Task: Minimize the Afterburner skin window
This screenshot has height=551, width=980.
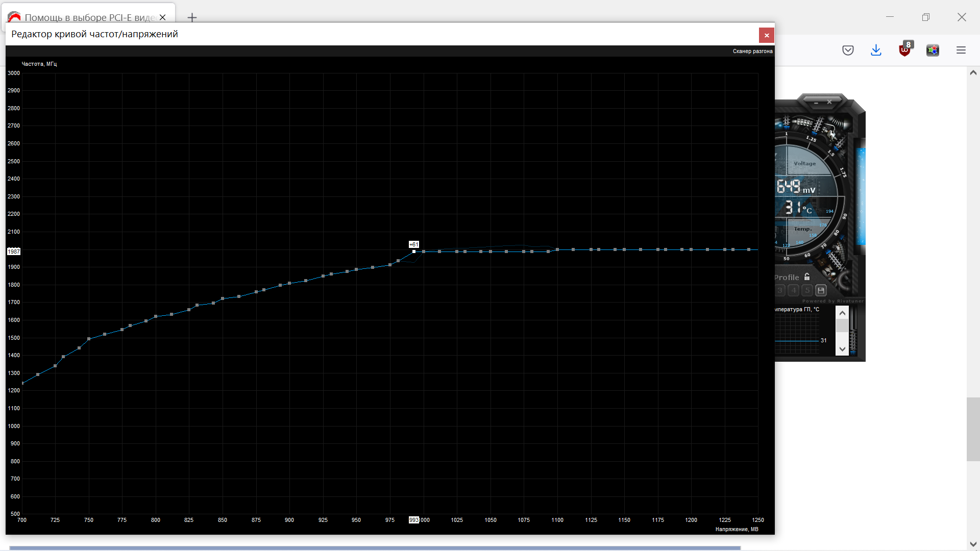Action: [x=816, y=103]
